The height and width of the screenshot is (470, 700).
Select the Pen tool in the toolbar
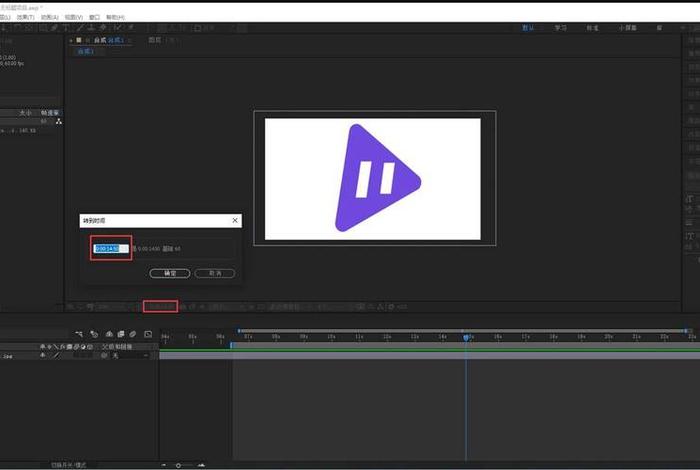54,28
